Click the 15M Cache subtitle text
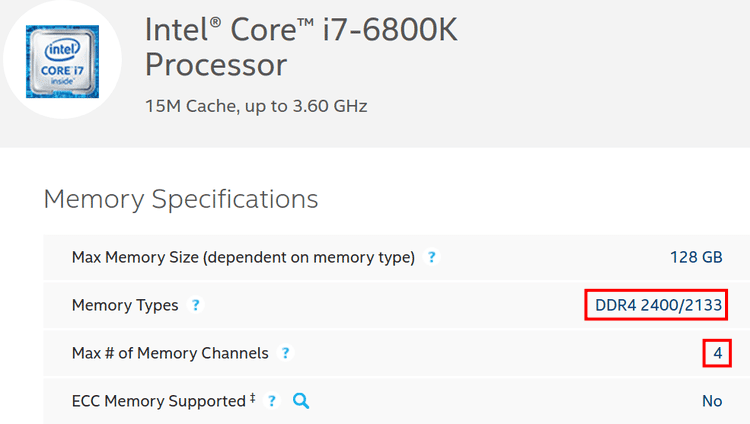 pyautogui.click(x=256, y=106)
